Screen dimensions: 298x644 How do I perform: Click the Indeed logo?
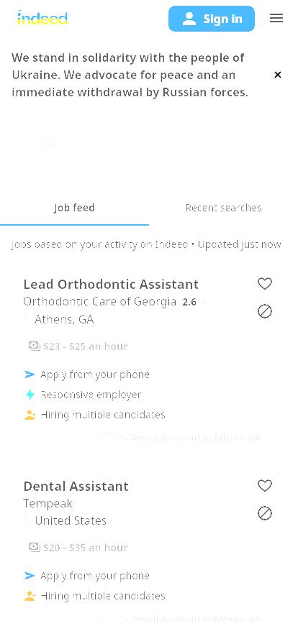(x=42, y=18)
